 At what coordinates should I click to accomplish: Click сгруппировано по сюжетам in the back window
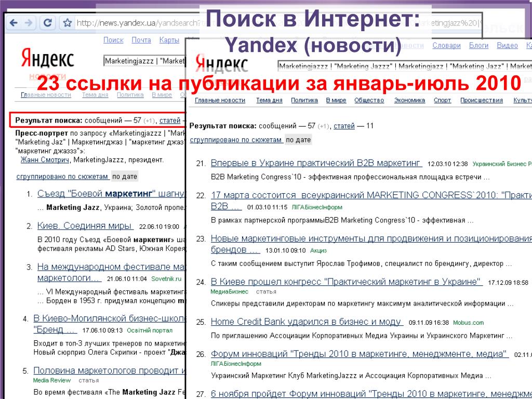pyautogui.click(x=62, y=177)
